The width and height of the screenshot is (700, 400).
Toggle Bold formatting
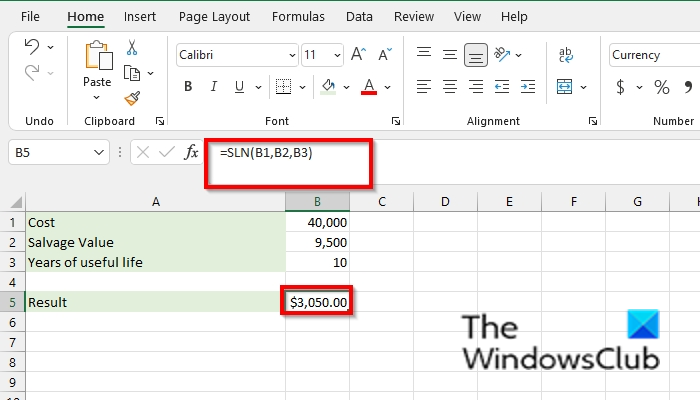coord(188,87)
